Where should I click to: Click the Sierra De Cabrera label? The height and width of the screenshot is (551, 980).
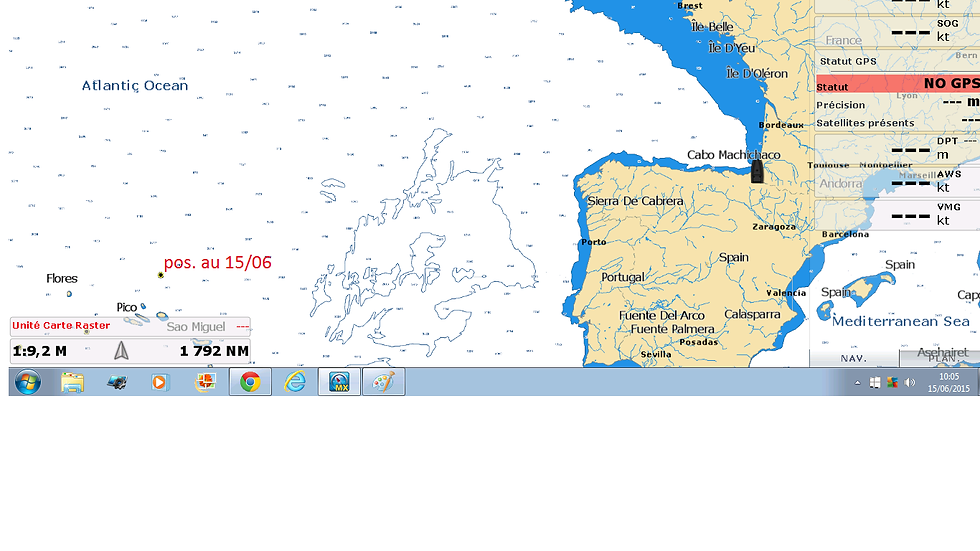point(635,201)
